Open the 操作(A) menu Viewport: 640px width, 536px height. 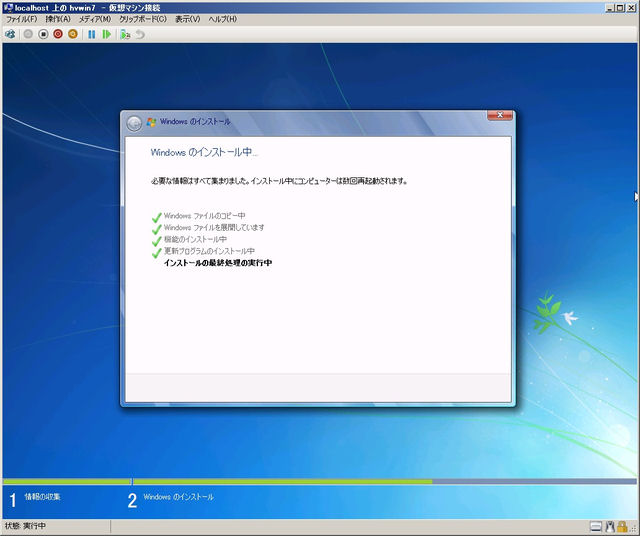tap(58, 19)
